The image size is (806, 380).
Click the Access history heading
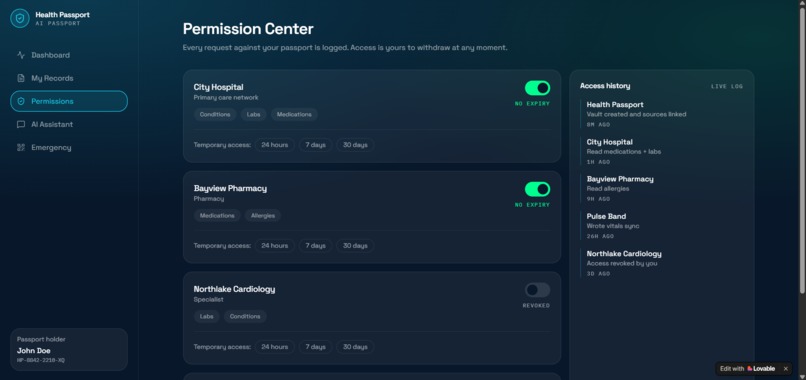[x=605, y=86]
